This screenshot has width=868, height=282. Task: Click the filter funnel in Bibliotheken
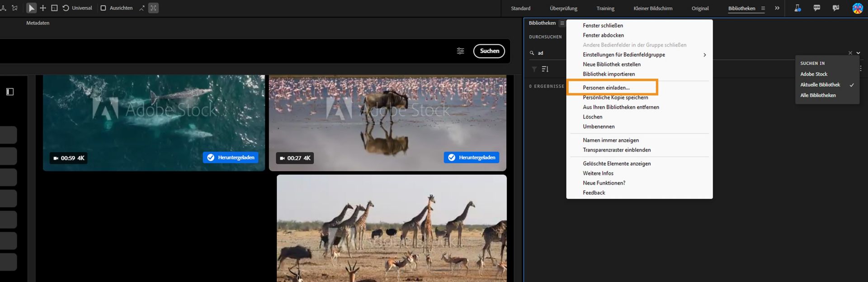coord(534,69)
